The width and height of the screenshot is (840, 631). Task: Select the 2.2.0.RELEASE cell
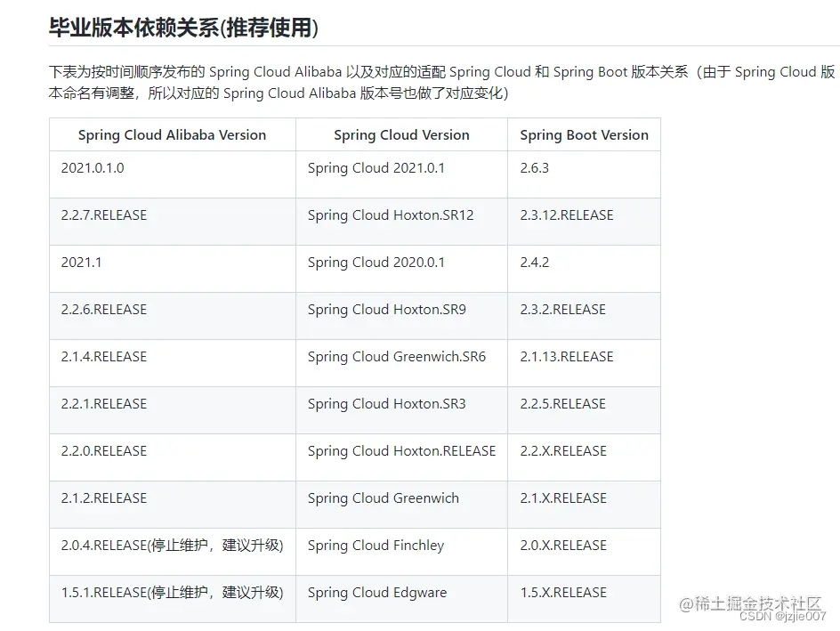pos(173,457)
